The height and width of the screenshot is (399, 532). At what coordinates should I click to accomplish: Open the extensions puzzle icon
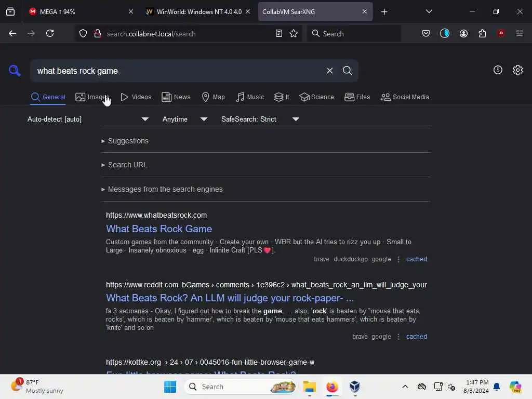click(482, 33)
